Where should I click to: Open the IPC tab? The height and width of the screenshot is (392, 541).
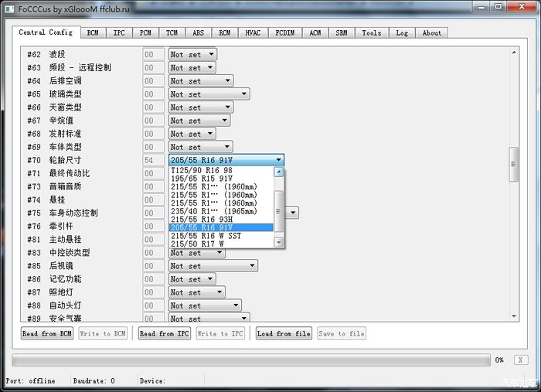[118, 33]
